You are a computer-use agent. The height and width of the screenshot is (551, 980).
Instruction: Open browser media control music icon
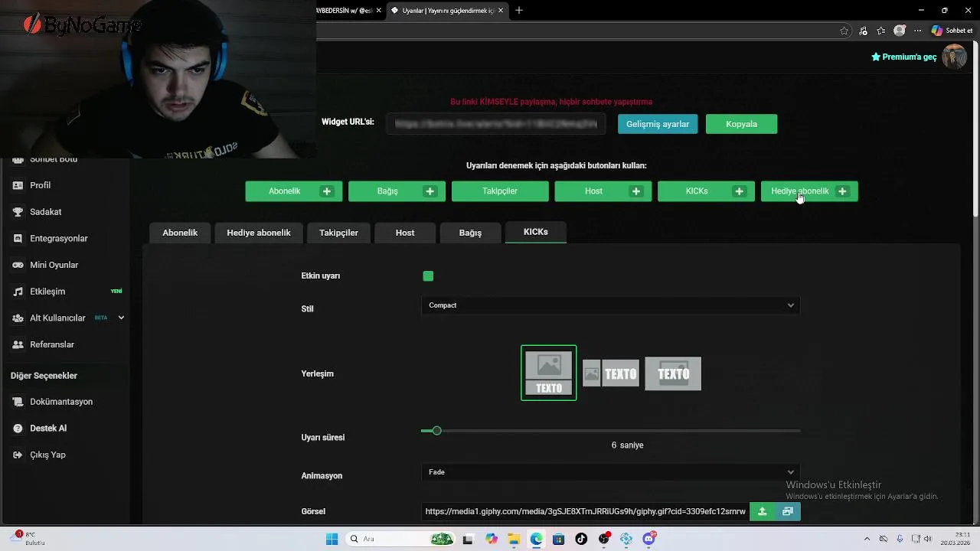click(864, 31)
